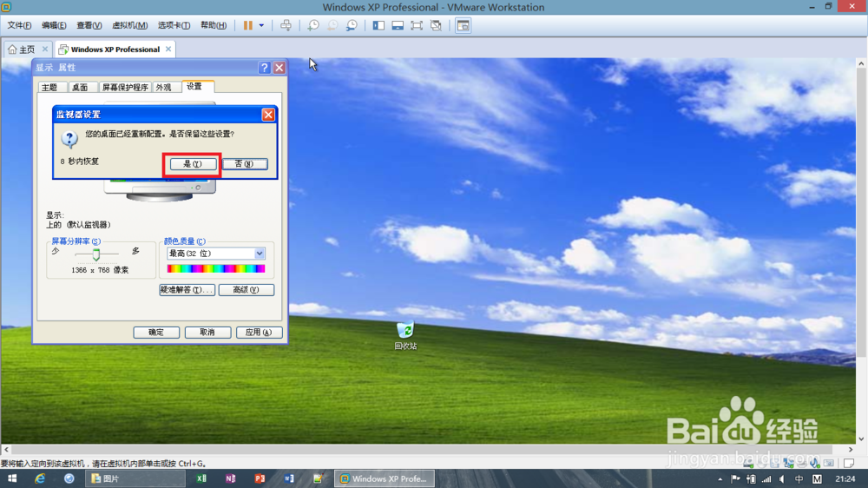Click the 中 input language indicator
The height and width of the screenshot is (488, 868).
pyautogui.click(x=799, y=479)
